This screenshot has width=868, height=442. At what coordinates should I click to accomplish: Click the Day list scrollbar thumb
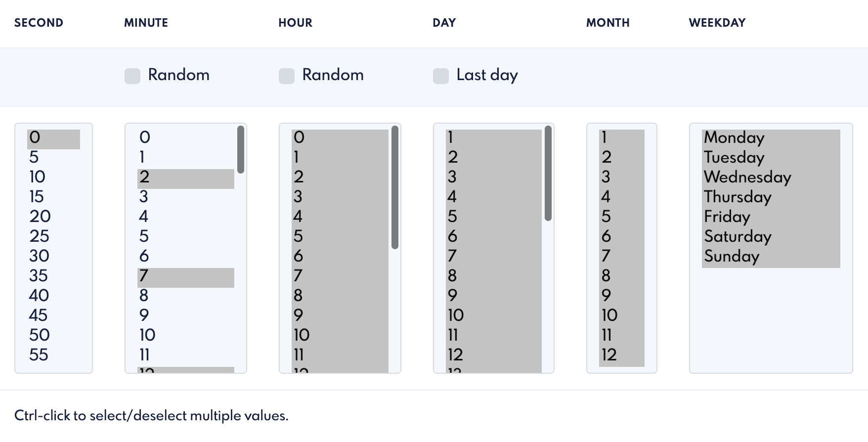click(548, 173)
